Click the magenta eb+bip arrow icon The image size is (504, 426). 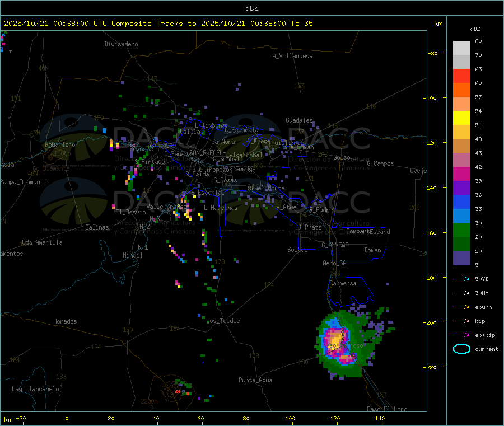click(461, 335)
